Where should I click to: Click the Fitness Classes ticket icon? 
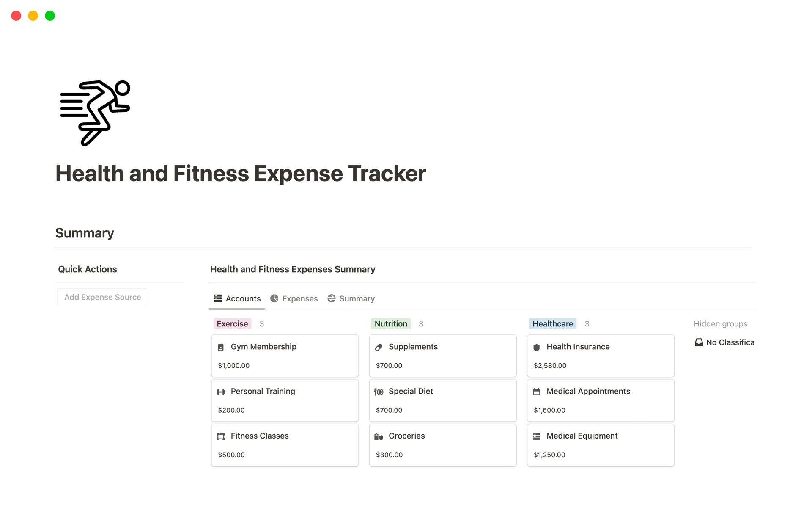(221, 436)
